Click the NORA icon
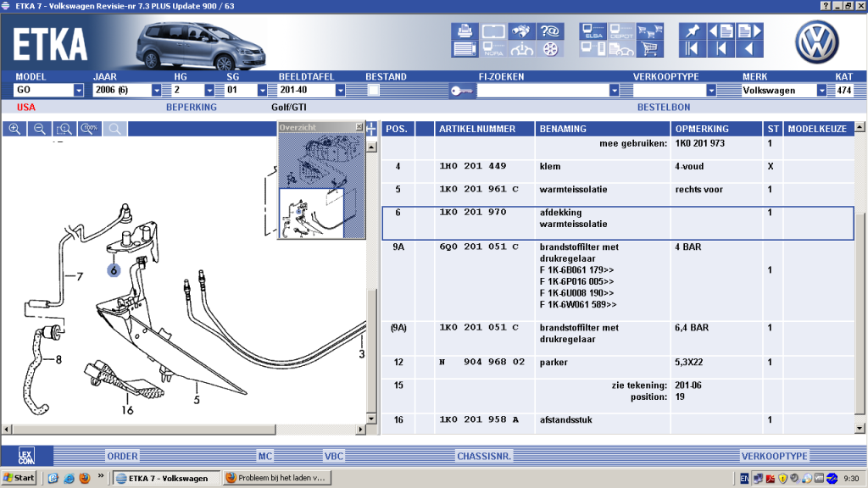The height and width of the screenshot is (488, 868). [492, 49]
